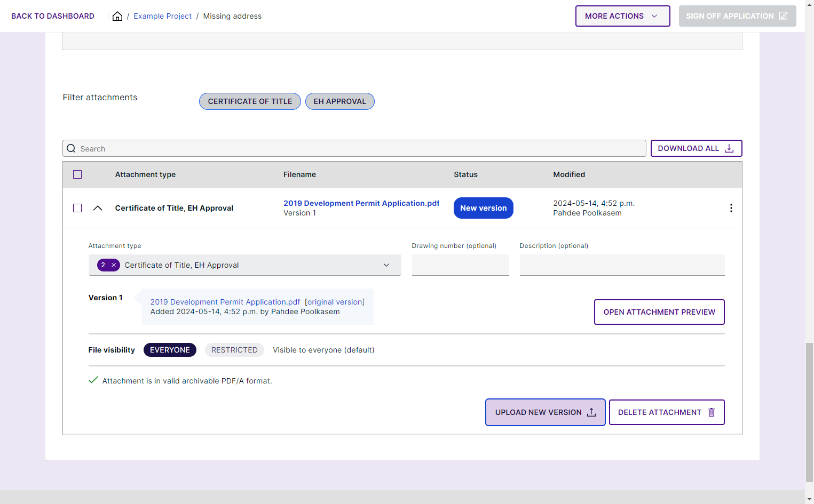
Task: Click the Status column header
Action: click(465, 174)
